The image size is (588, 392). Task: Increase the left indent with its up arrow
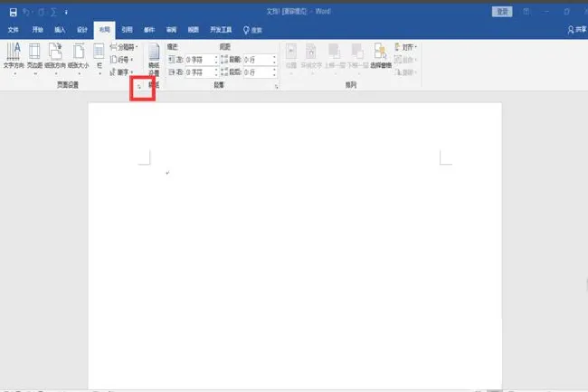click(x=216, y=57)
